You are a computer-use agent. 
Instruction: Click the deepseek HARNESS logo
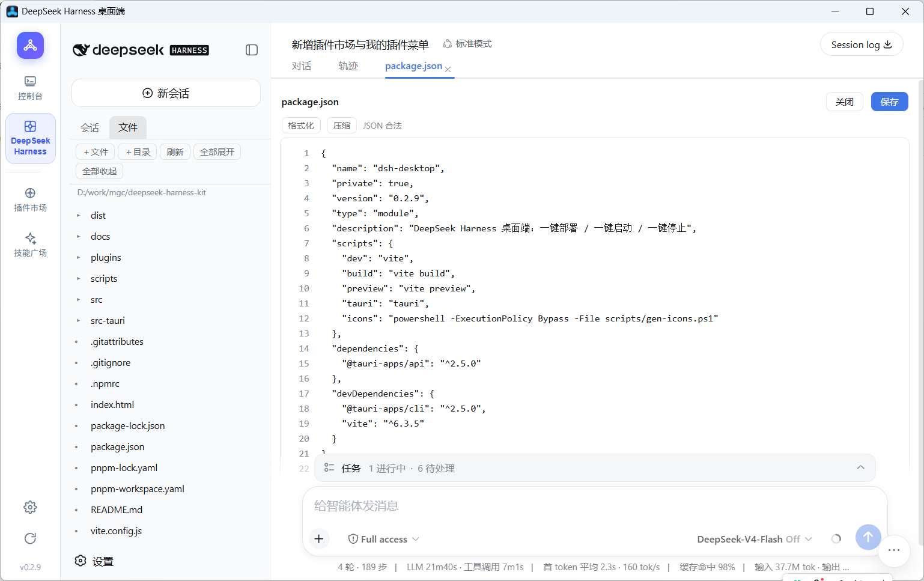(x=141, y=50)
